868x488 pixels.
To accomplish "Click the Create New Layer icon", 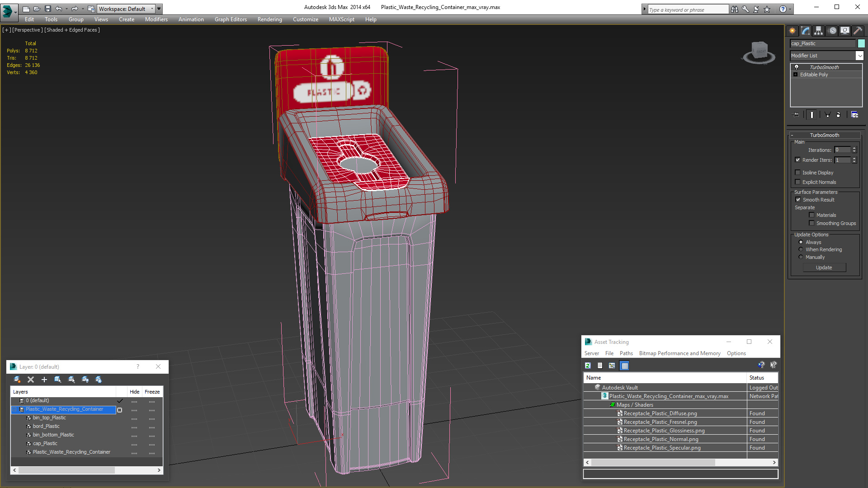I will pos(17,380).
